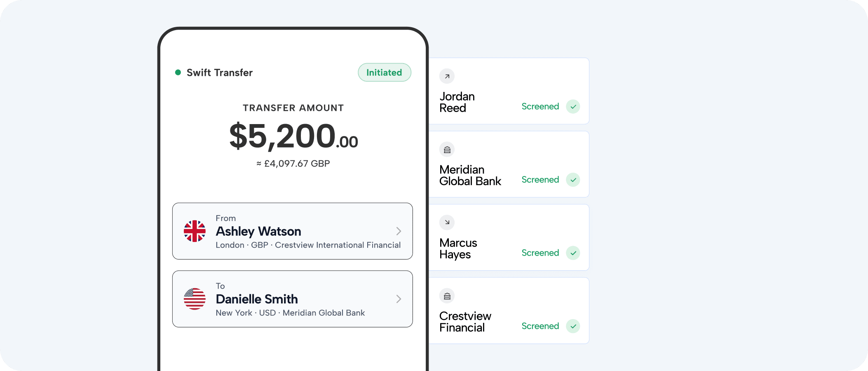Click the Screened label for Jordan Reed

coord(540,107)
